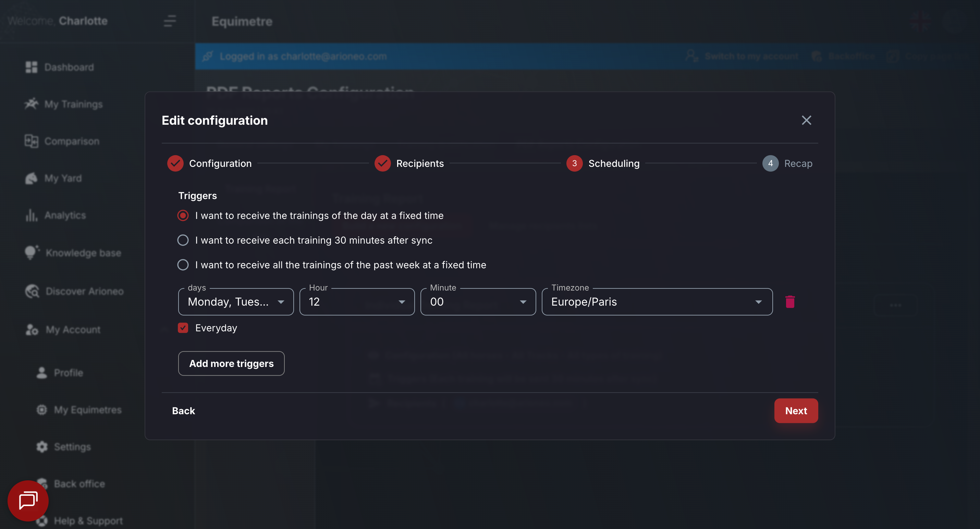
Task: Uncheck the Everyday checkbox
Action: point(183,328)
